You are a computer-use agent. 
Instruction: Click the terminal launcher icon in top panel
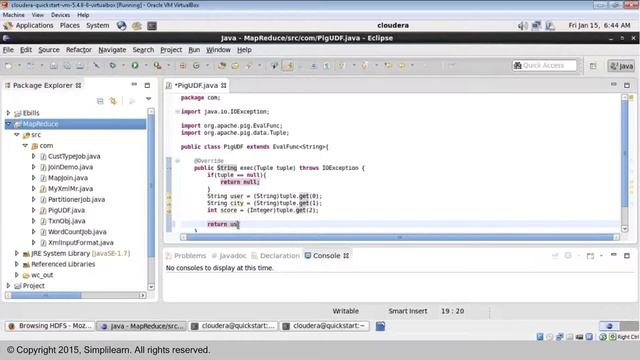click(x=152, y=26)
